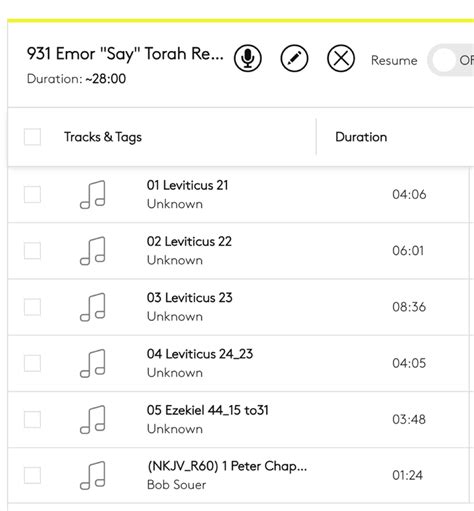Open the 02 Leviticus 22 track title

(189, 241)
